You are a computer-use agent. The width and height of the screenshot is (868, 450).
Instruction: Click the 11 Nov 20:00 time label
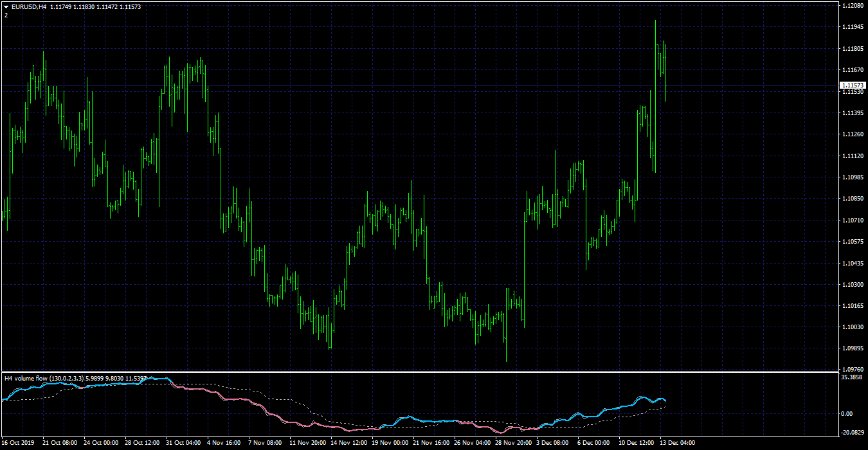(307, 443)
